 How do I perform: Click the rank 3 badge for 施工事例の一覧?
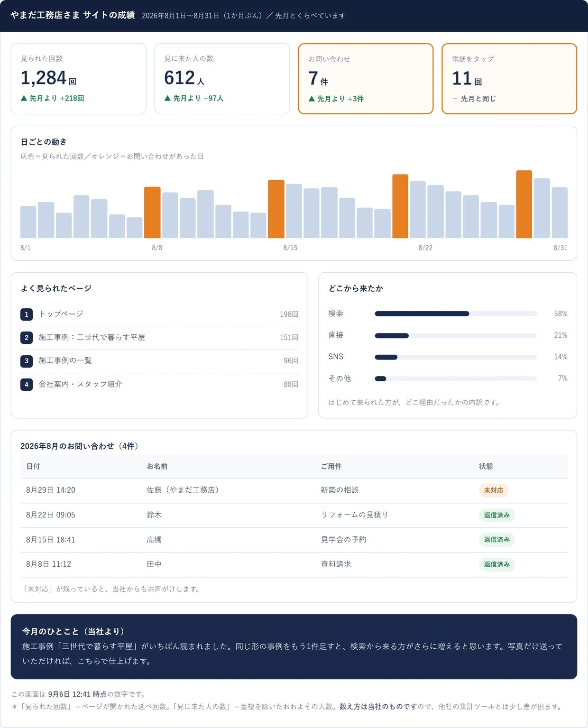coord(27,361)
